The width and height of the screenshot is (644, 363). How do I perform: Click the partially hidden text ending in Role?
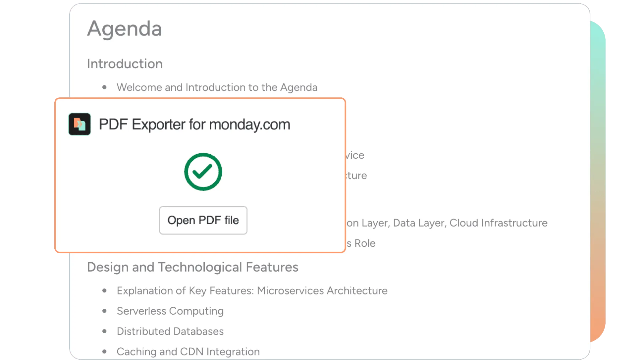tap(362, 243)
